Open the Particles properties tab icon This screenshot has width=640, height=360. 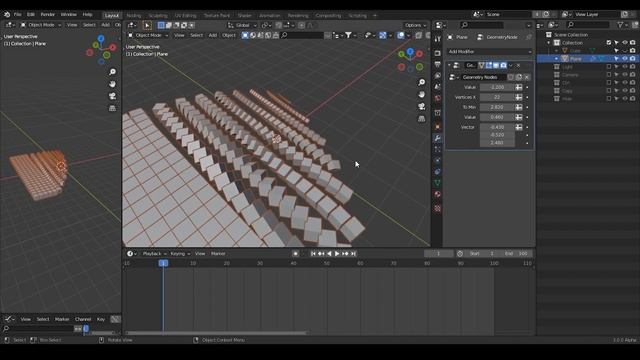pyautogui.click(x=438, y=149)
